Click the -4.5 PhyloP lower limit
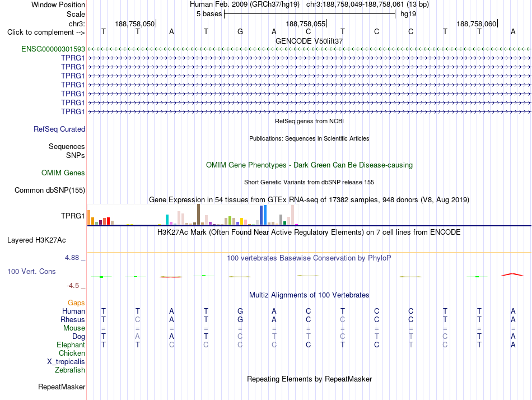The height and width of the screenshot is (400, 532). point(73,286)
